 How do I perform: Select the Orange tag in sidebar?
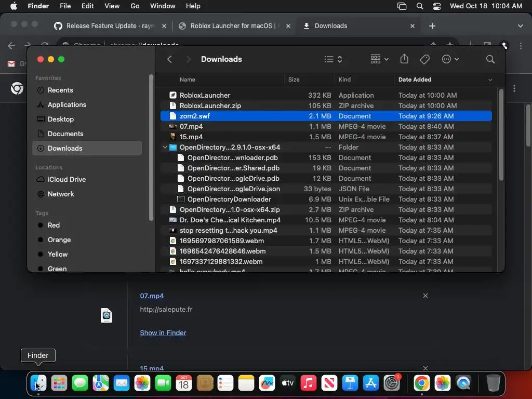point(87,240)
